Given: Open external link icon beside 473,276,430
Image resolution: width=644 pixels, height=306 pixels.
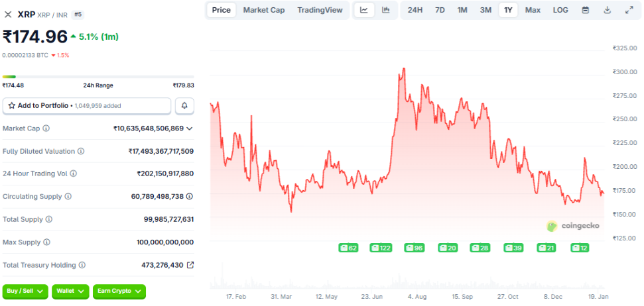Looking at the screenshot, I should coord(190,265).
